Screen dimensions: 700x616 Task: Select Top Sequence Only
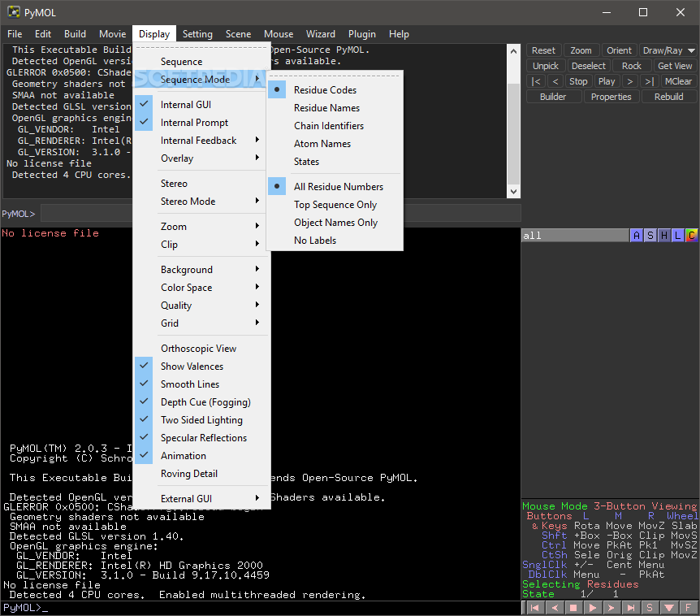[x=335, y=205]
